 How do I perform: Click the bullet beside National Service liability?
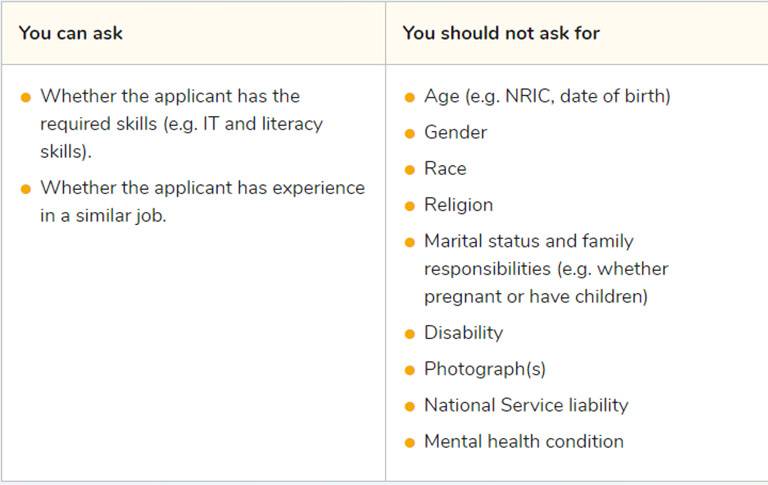[x=410, y=406]
